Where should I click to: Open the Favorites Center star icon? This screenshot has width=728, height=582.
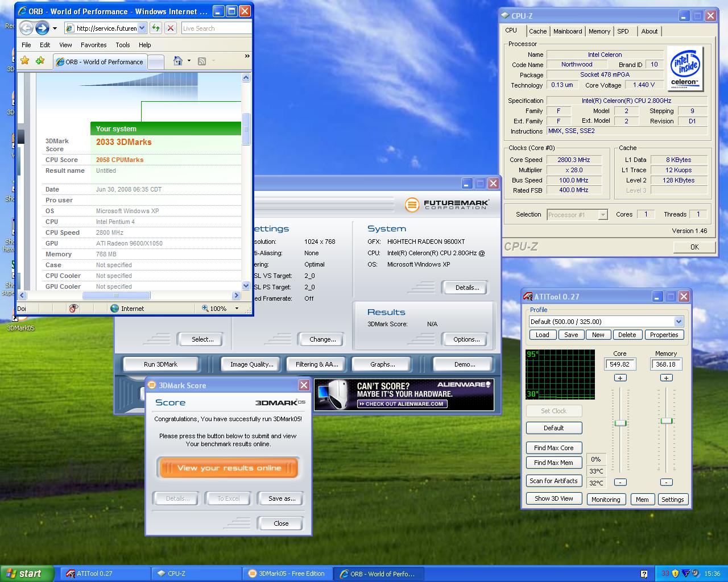coord(24,60)
